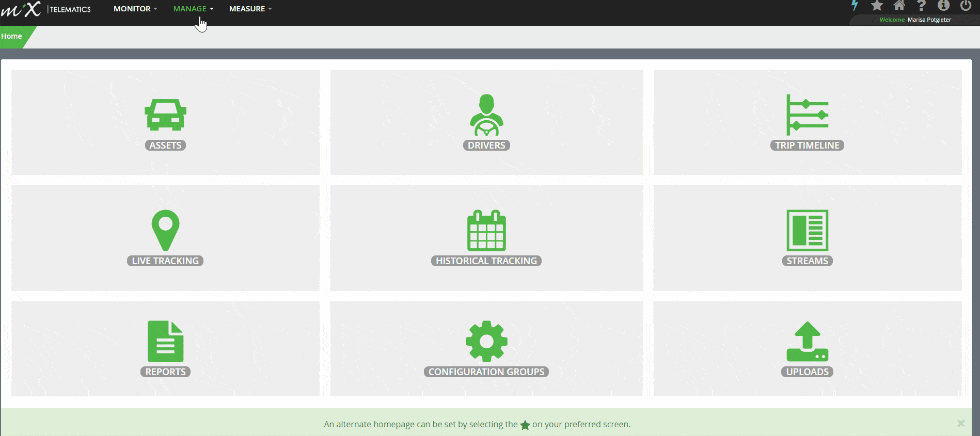This screenshot has height=436, width=980.
Task: Click the REPORTS label button
Action: click(165, 372)
